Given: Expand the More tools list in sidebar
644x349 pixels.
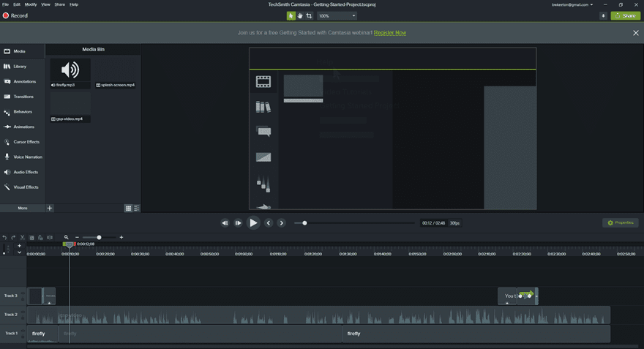Looking at the screenshot, I should pyautogui.click(x=23, y=208).
